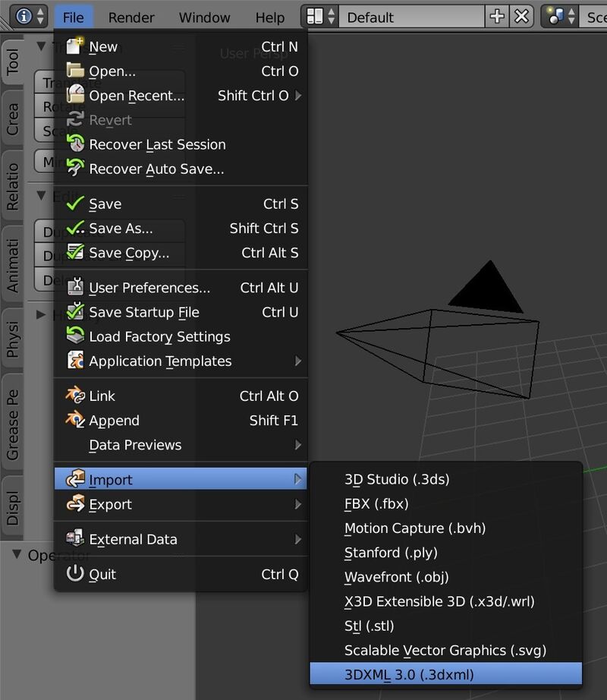Select Load Factory Settings
The image size is (607, 700).
tap(159, 336)
